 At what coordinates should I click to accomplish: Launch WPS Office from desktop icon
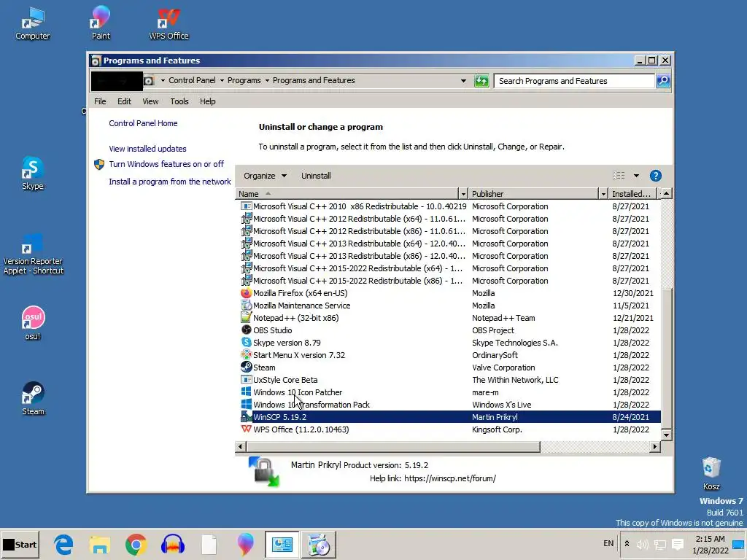coord(169,23)
